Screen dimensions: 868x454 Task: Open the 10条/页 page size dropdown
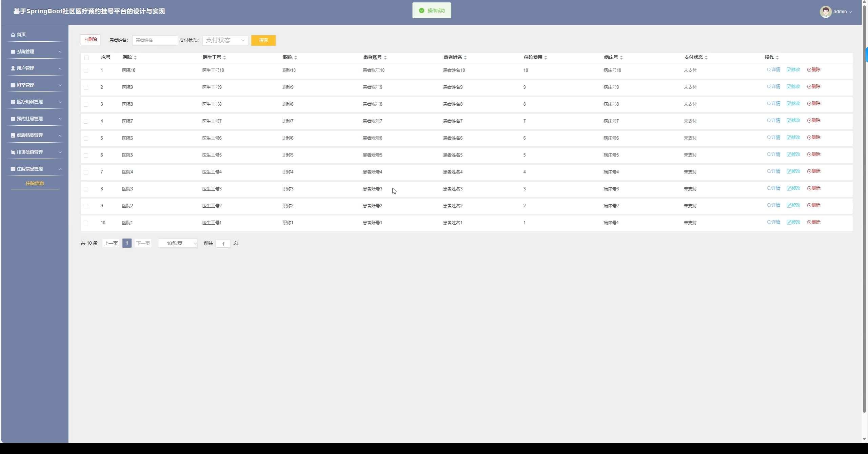tap(178, 243)
